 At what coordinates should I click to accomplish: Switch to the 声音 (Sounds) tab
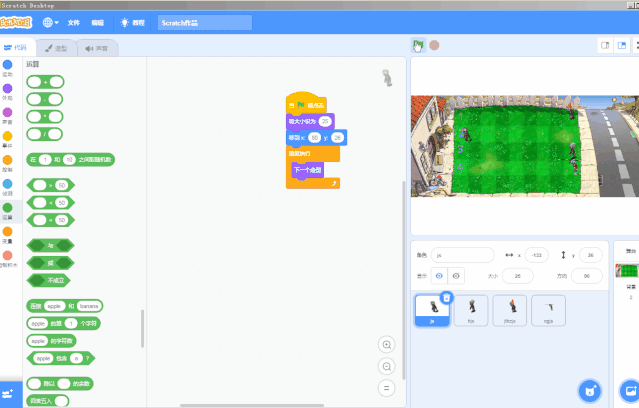click(97, 48)
